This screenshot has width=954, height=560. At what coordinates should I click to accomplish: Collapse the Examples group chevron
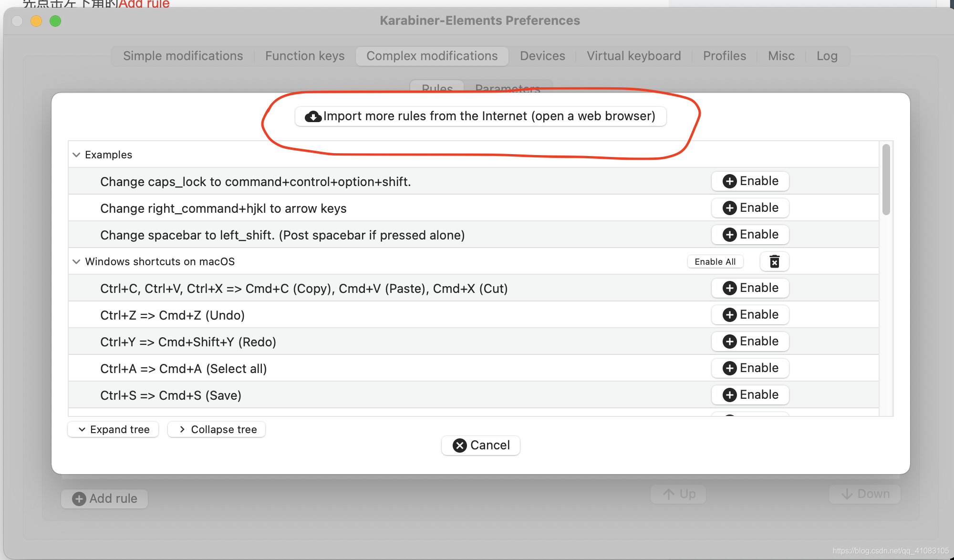click(x=76, y=155)
